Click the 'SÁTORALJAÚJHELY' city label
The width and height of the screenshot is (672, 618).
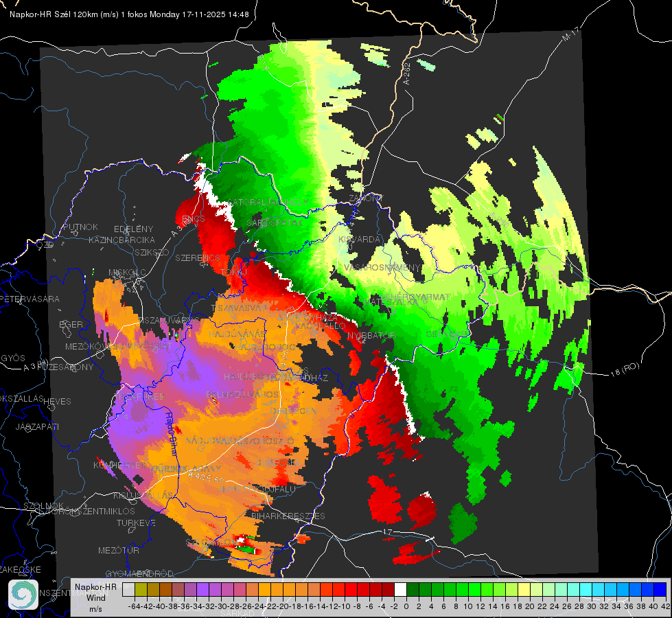tap(268, 202)
